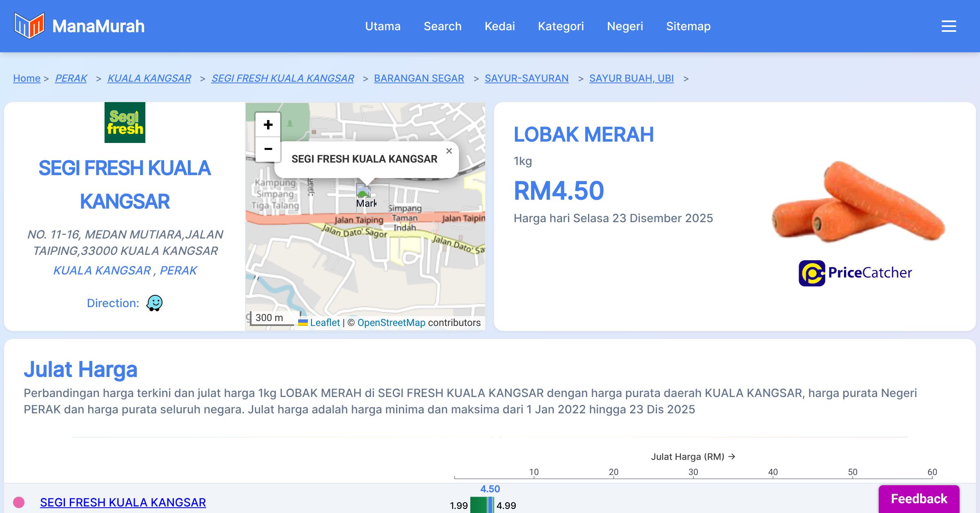The width and height of the screenshot is (980, 513).
Task: Open Waze direction icon
Action: click(154, 303)
